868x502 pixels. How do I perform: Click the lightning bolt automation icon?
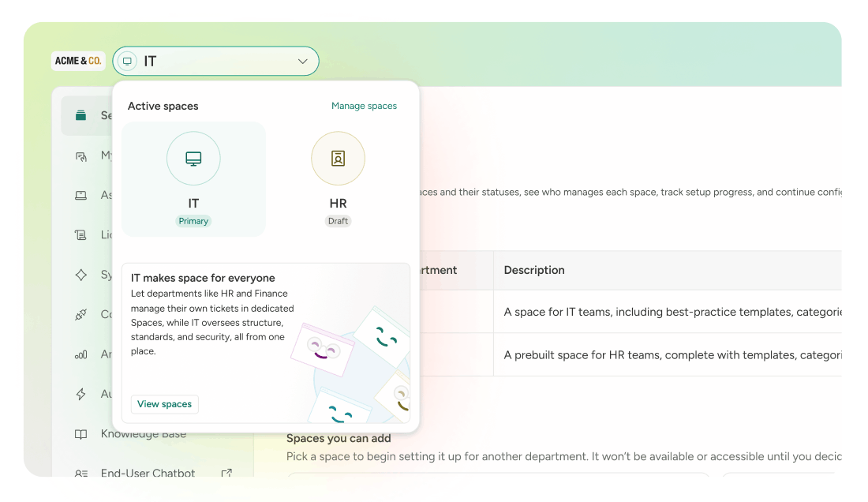[80, 394]
